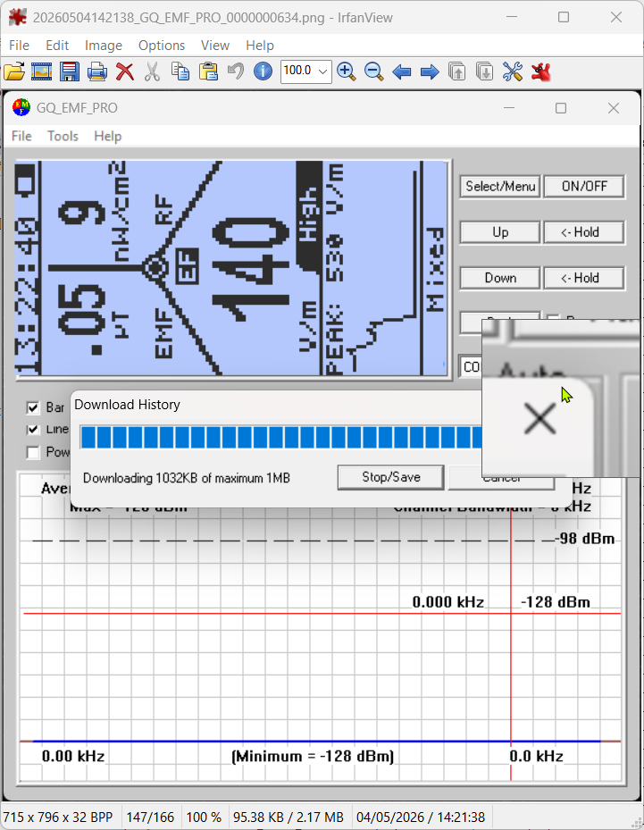Expand the 100.0 zoom dropdown
This screenshot has height=830, width=644.
tap(322, 71)
